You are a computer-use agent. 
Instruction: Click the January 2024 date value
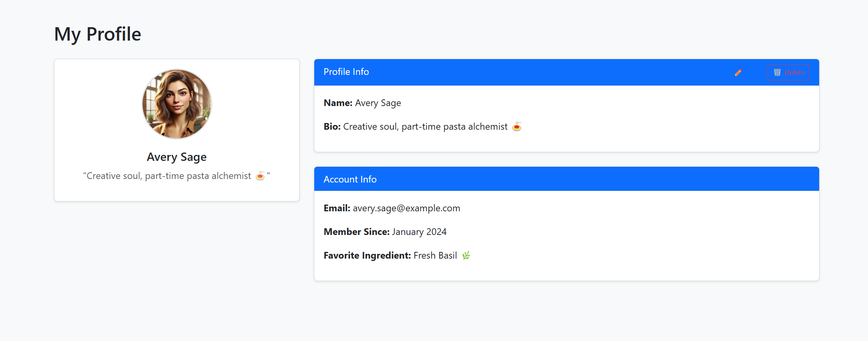pos(419,232)
